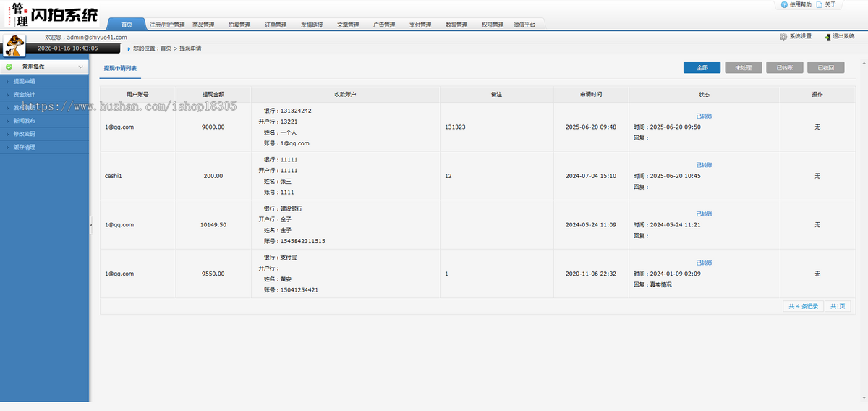
Task: Open the 数据管理 tab
Action: 456,25
